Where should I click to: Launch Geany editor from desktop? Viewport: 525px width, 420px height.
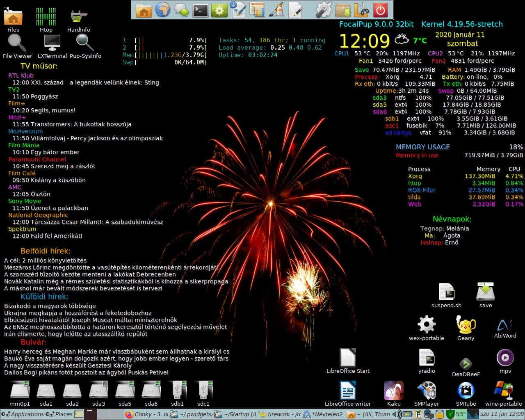(466, 328)
